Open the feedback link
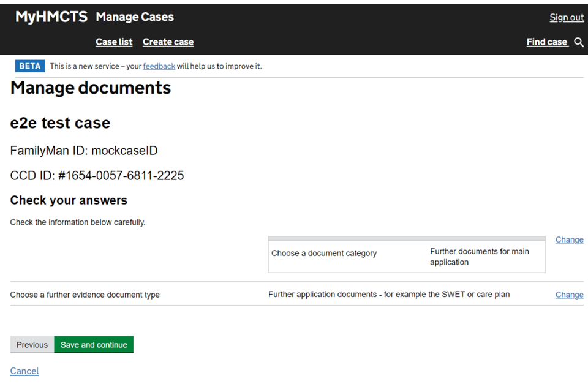 pos(159,66)
